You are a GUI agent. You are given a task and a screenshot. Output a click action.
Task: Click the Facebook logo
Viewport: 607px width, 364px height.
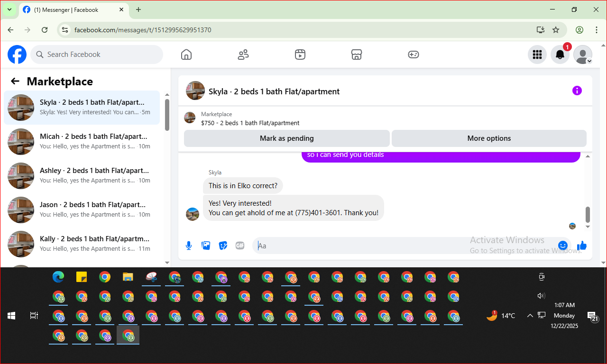tap(17, 55)
